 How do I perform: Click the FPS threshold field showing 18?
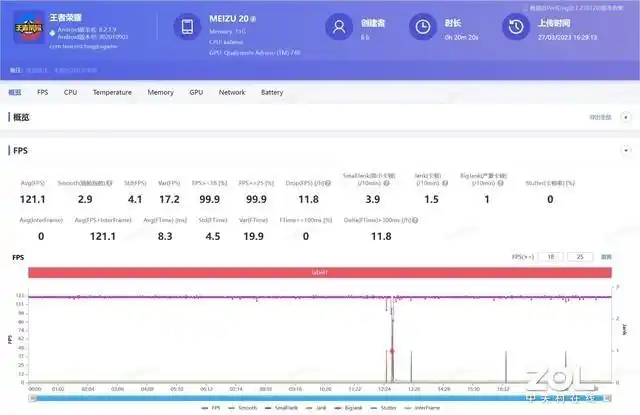[x=551, y=257]
